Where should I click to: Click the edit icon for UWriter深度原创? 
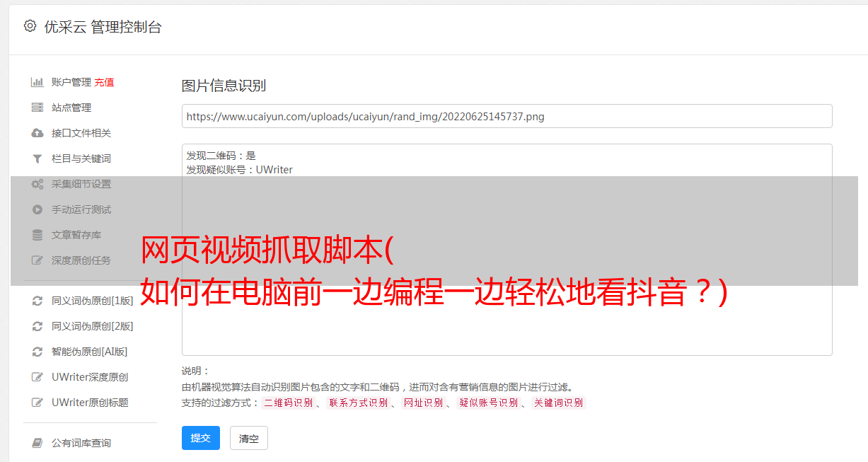[37, 377]
